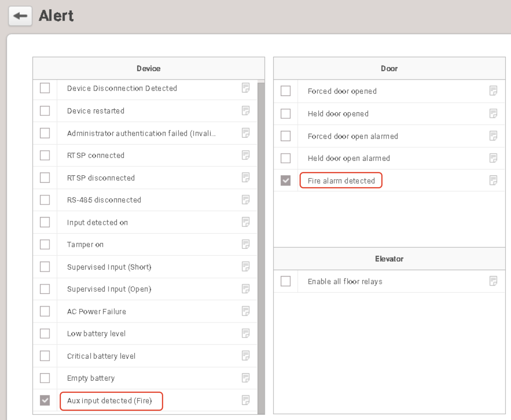
Task: Check Supervised Input (Open) alert
Action: [45, 289]
